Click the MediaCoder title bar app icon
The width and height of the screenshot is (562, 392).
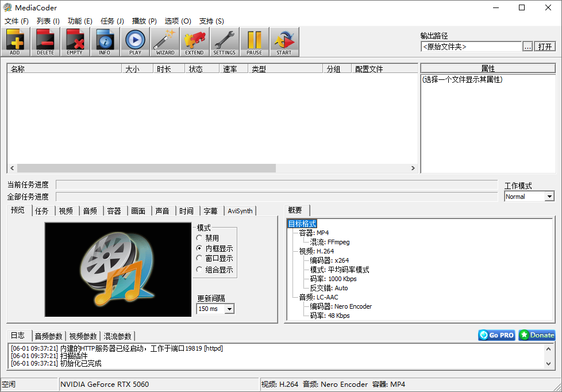[7, 7]
